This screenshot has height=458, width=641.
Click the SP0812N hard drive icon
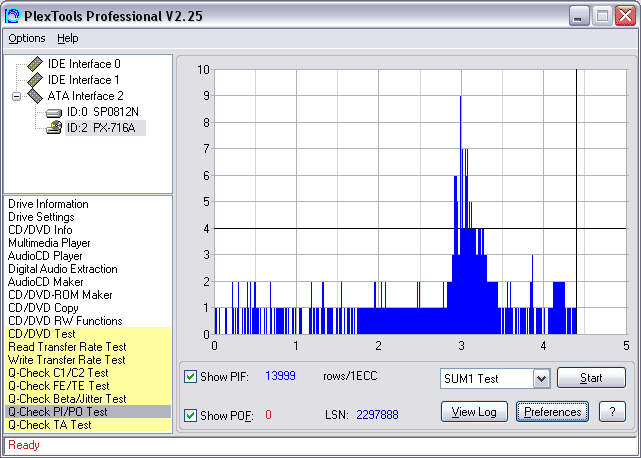point(54,112)
